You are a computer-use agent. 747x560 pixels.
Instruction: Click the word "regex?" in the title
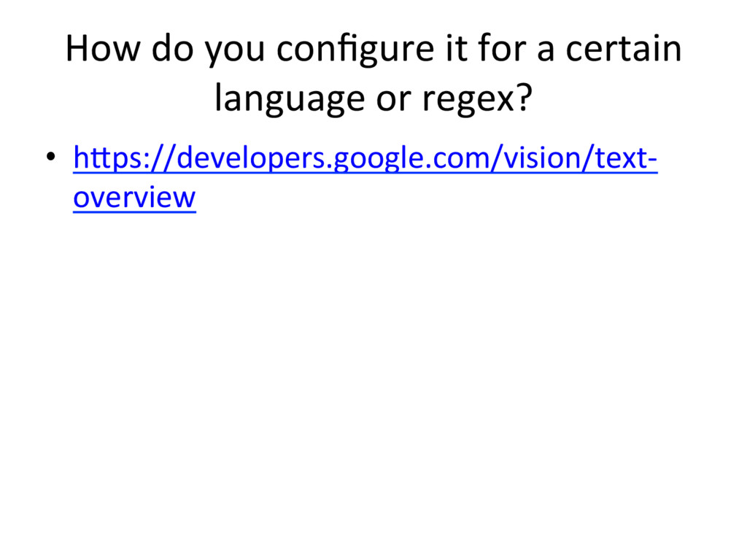[477, 99]
